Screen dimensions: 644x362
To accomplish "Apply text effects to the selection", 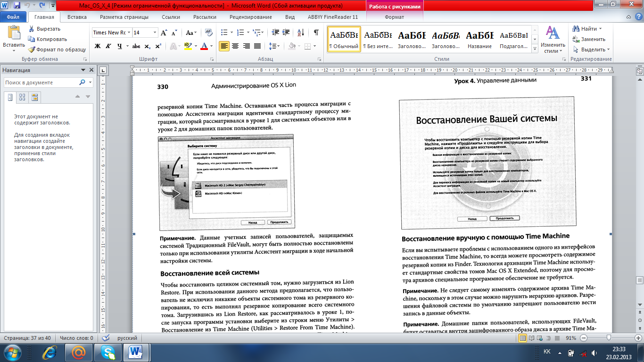I will click(173, 46).
